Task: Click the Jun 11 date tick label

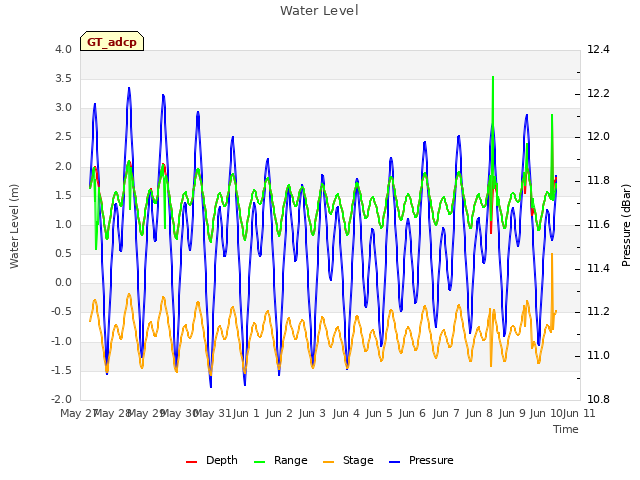Action: tap(579, 413)
